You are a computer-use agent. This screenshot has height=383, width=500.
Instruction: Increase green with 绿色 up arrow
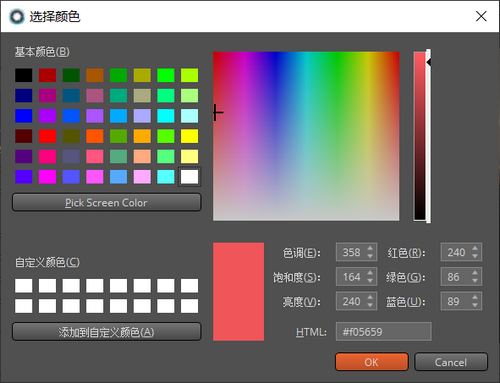tap(475, 273)
